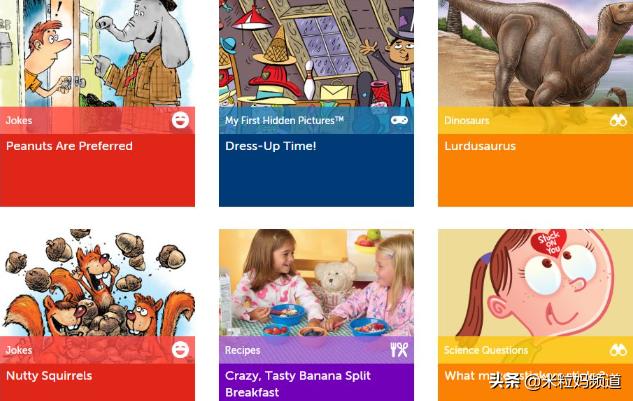Click the dinosaur illustration thumbnail

click(x=535, y=53)
